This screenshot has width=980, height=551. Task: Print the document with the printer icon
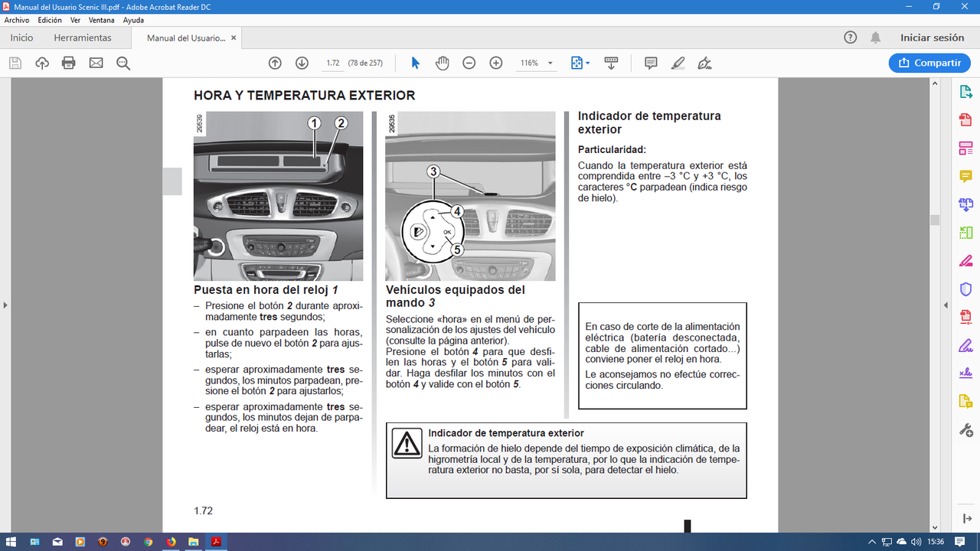click(69, 63)
